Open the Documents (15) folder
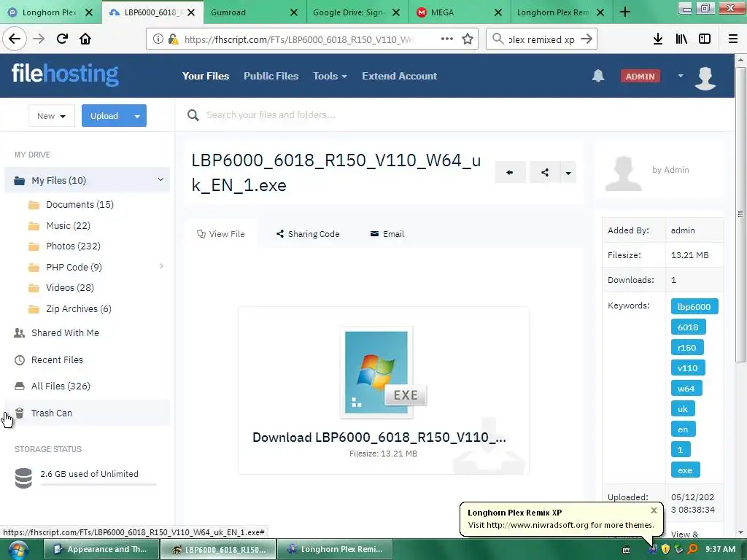 80,205
